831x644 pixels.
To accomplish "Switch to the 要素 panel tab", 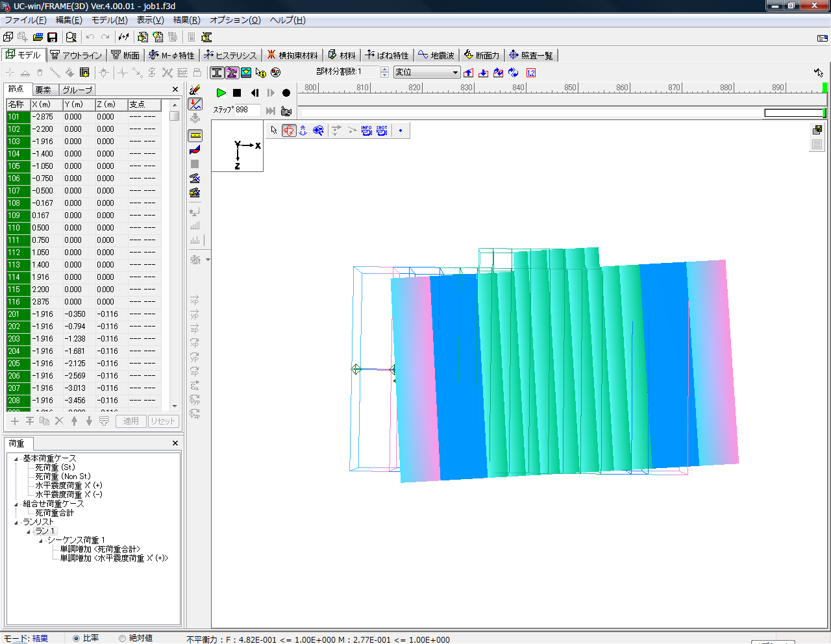I will (43, 90).
